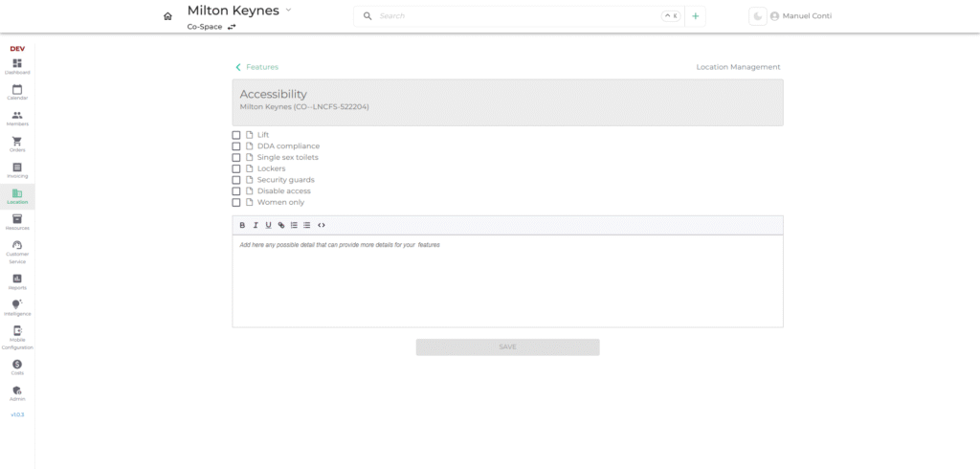This screenshot has height=469, width=980.
Task: Toggle bold formatting in editor toolbar
Action: [242, 225]
